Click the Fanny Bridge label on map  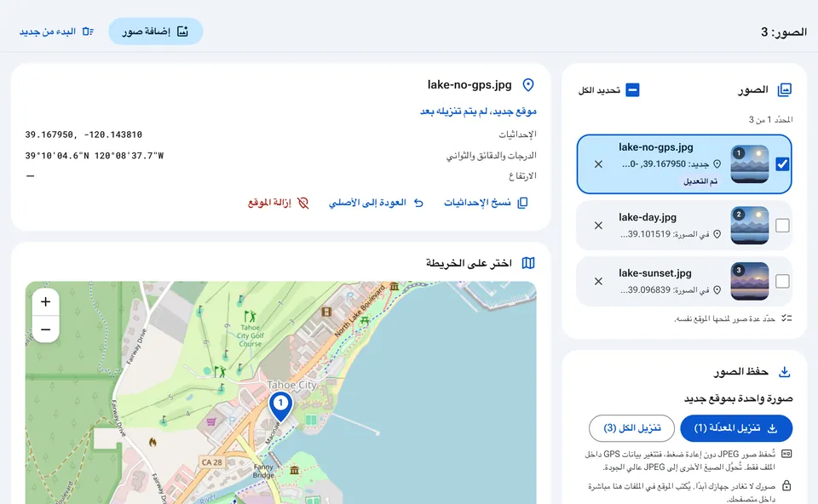pos(263,471)
